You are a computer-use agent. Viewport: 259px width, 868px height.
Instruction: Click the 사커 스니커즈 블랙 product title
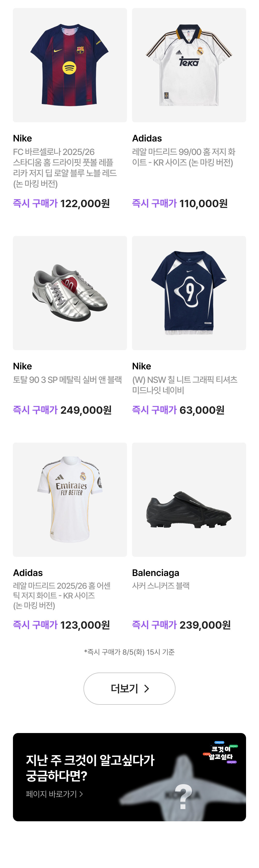[160, 586]
